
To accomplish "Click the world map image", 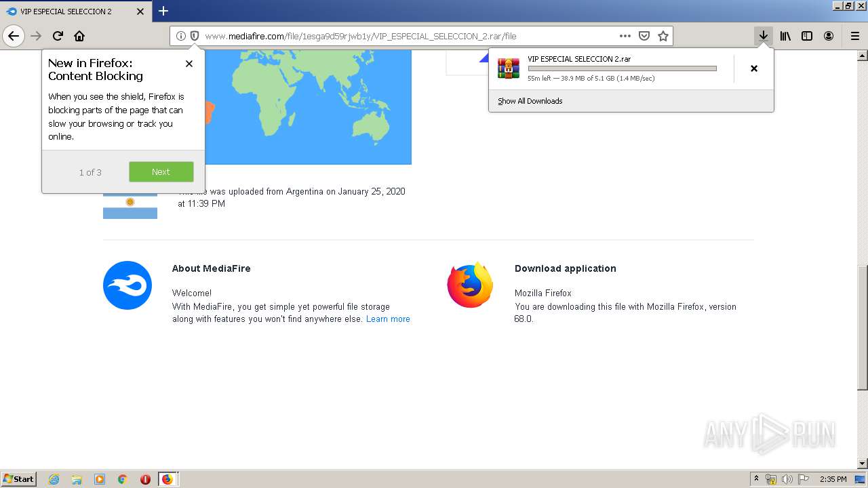I will [308, 107].
